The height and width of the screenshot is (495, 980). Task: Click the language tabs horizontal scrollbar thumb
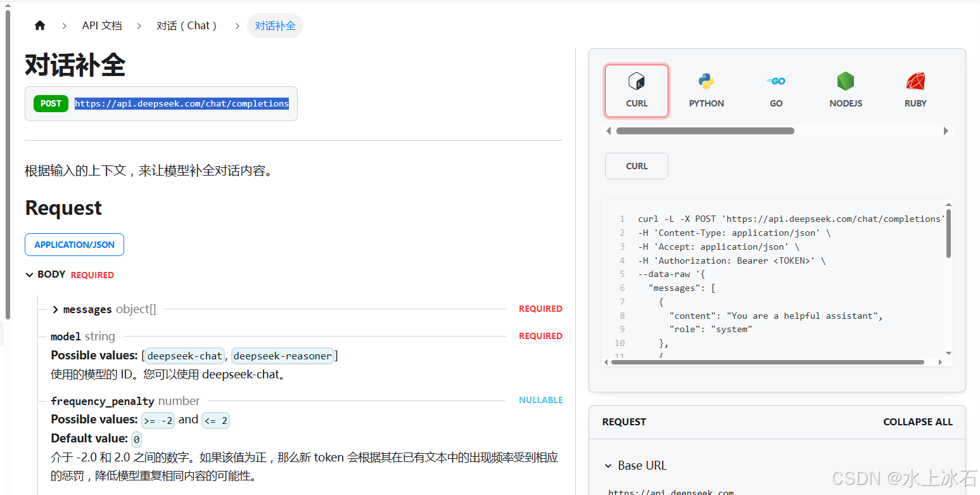tap(705, 131)
